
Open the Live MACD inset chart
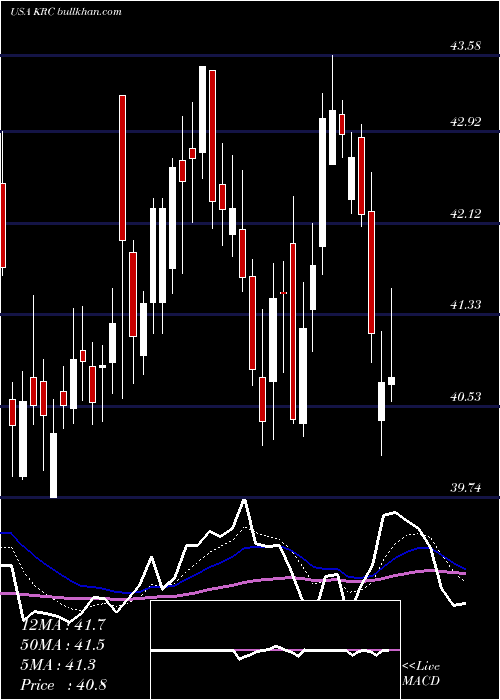275,650
